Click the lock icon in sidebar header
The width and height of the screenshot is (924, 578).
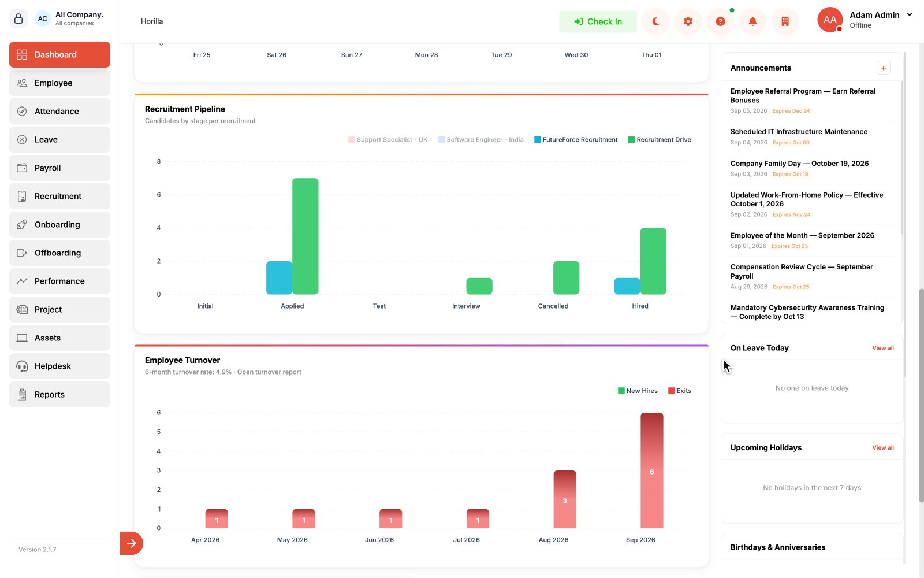(x=18, y=18)
